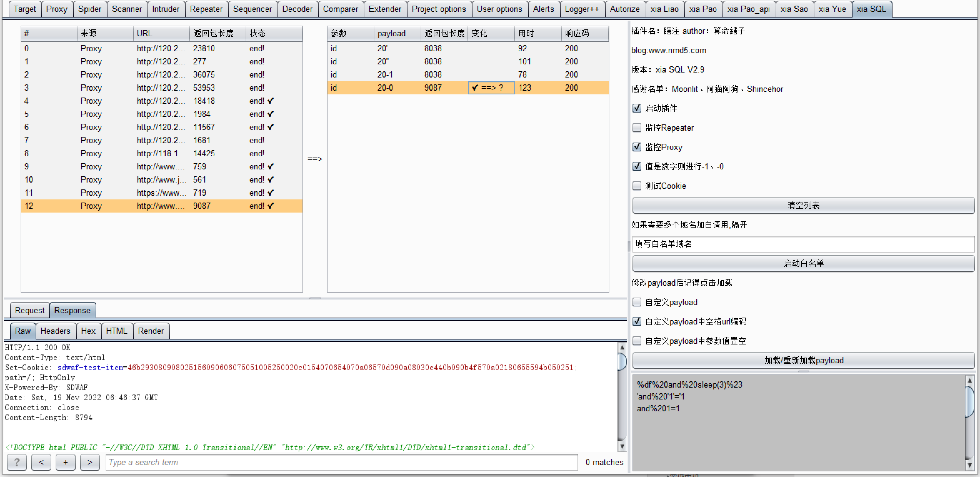Viewport: 980px width, 477px height.
Task: Switch to the xia Pao tab
Action: (703, 9)
